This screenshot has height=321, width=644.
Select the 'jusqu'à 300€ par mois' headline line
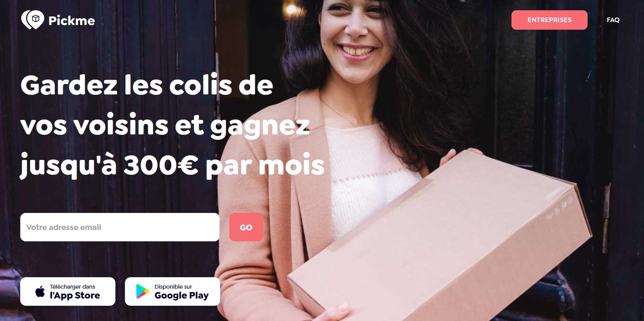click(172, 165)
